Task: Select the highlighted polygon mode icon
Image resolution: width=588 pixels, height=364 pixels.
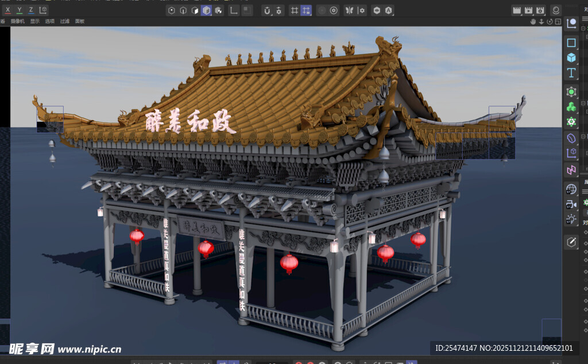Action: (208, 10)
